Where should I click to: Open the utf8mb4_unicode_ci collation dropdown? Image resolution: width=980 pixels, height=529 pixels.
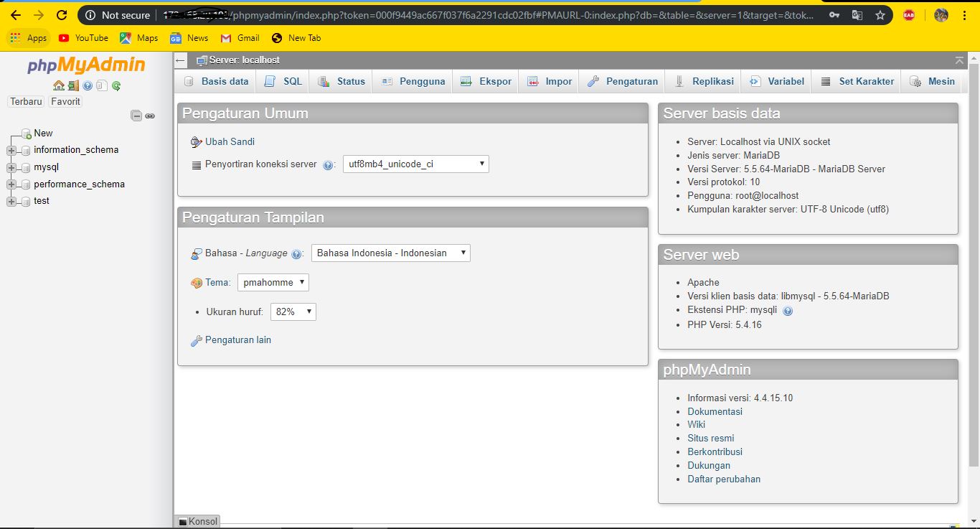pyautogui.click(x=415, y=164)
